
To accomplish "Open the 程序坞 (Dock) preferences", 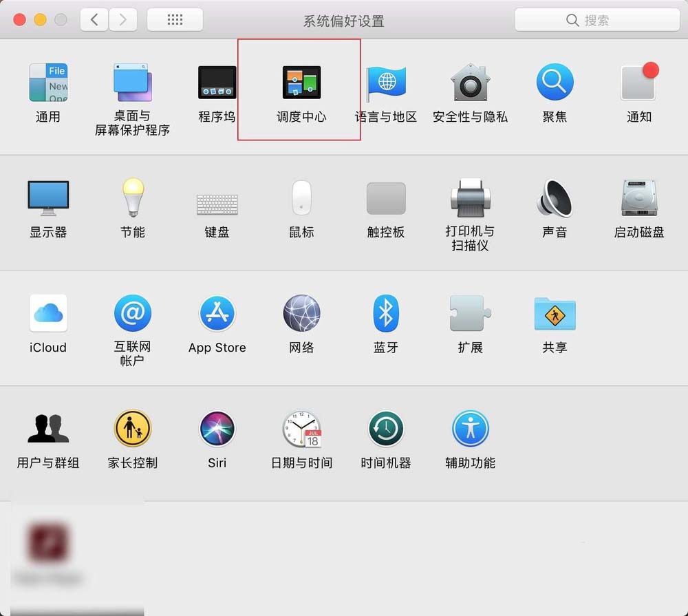I will 217,83.
